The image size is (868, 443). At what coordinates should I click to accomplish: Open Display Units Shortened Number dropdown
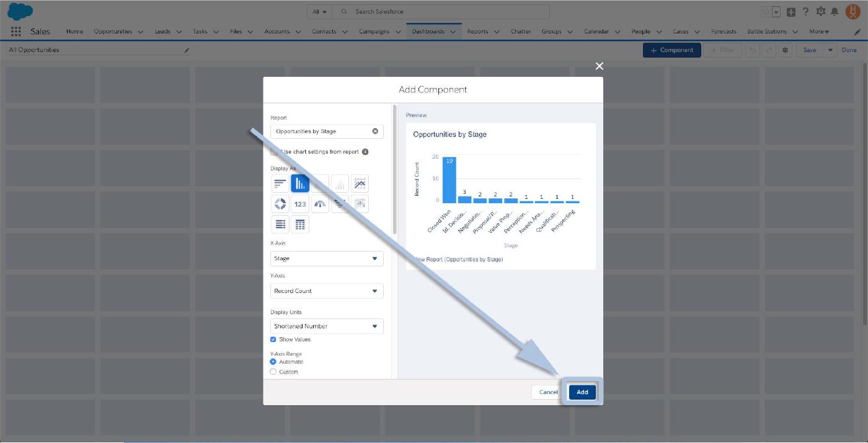pos(327,326)
